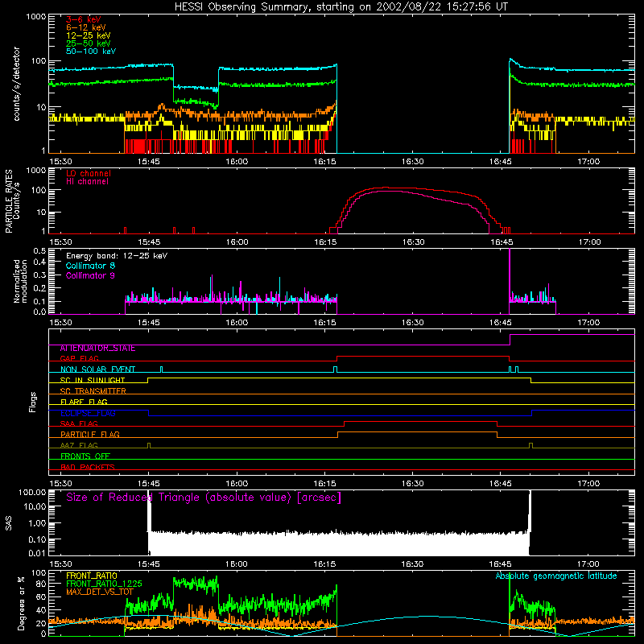The image size is (644, 644).
Task: Select the PARTICLE_FLAG label
Action: (90, 435)
